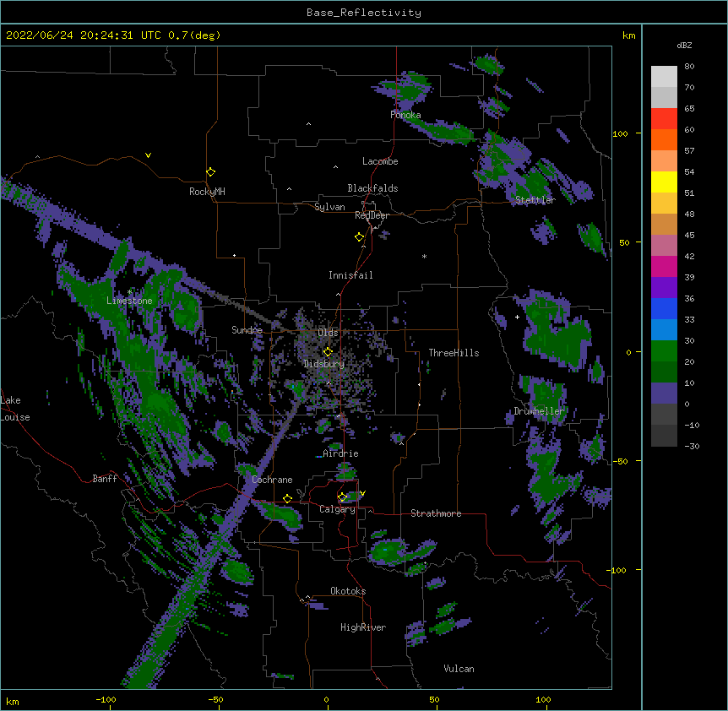Click the 100 km tick on vertical axis
Screen dimensions: 728x711
[x=620, y=133]
